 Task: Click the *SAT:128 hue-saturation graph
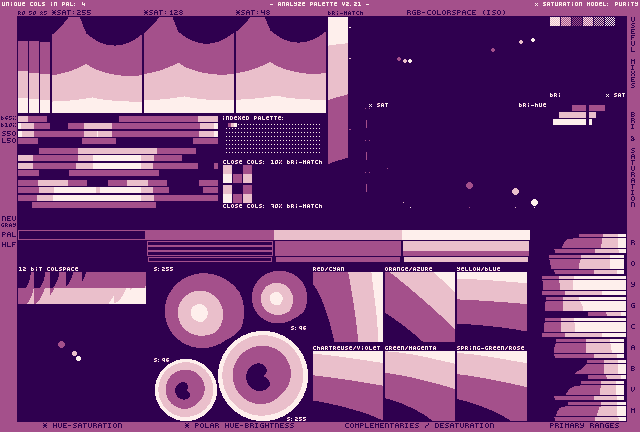tap(189, 65)
